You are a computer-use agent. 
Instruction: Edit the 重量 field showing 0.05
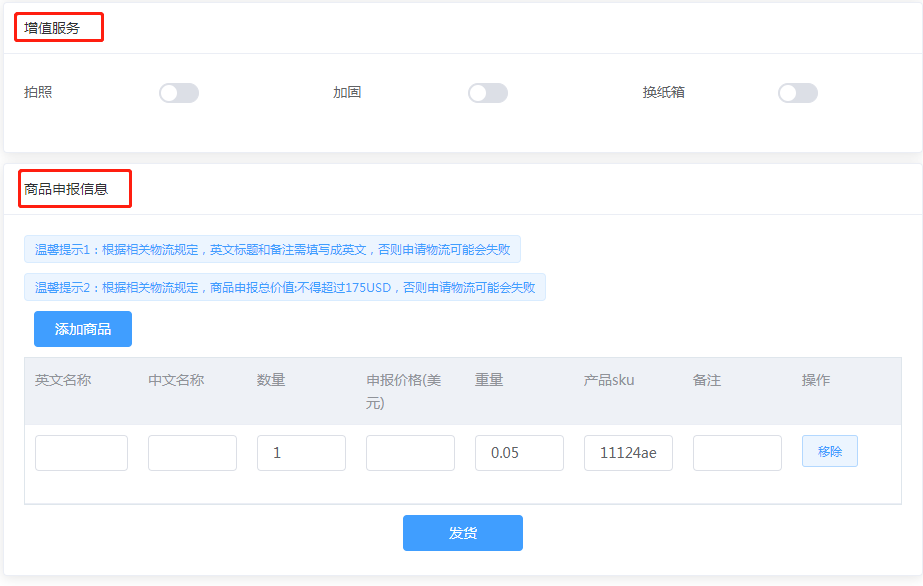pyautogui.click(x=519, y=453)
